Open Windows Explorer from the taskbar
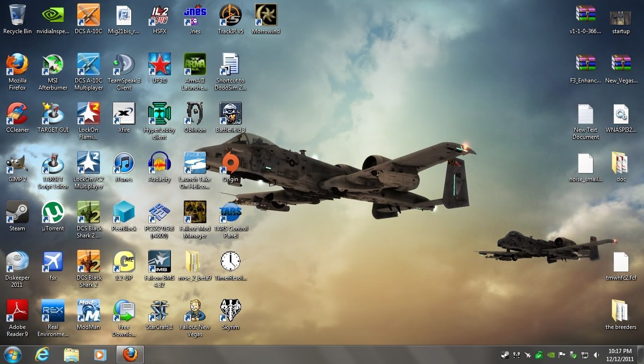Screen dimensions: 644x364 [x=72, y=355]
